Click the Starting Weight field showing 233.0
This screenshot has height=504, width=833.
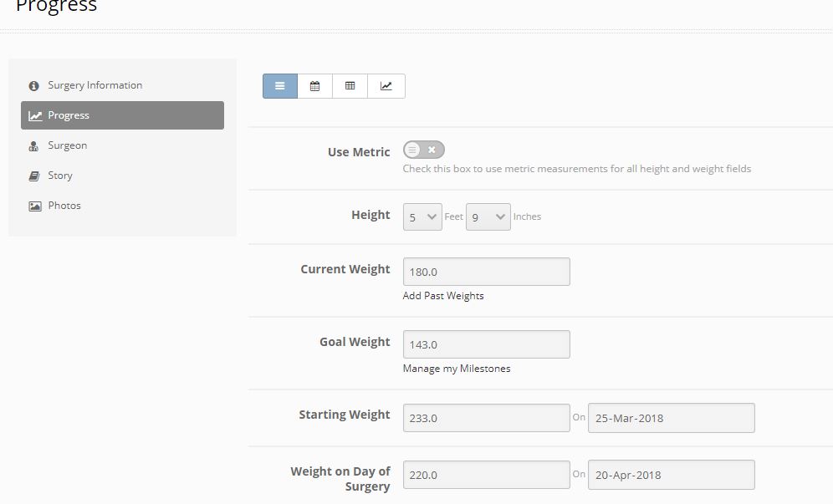pyautogui.click(x=487, y=418)
